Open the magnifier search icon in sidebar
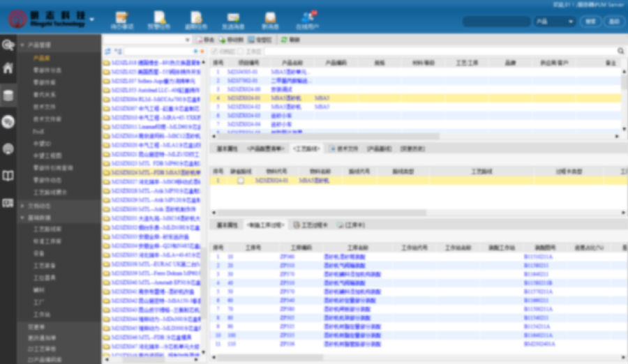Screen dimensions: 628x364 tap(8, 45)
